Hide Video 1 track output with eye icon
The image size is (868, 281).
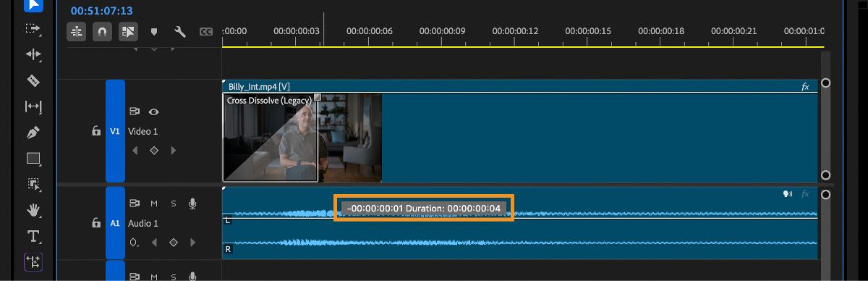coord(153,112)
